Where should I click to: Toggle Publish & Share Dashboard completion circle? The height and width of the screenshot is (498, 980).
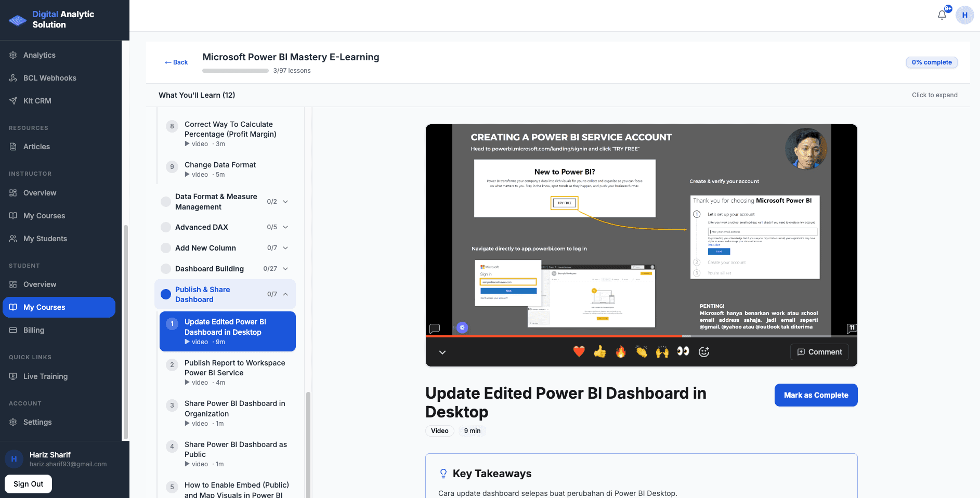pos(166,294)
